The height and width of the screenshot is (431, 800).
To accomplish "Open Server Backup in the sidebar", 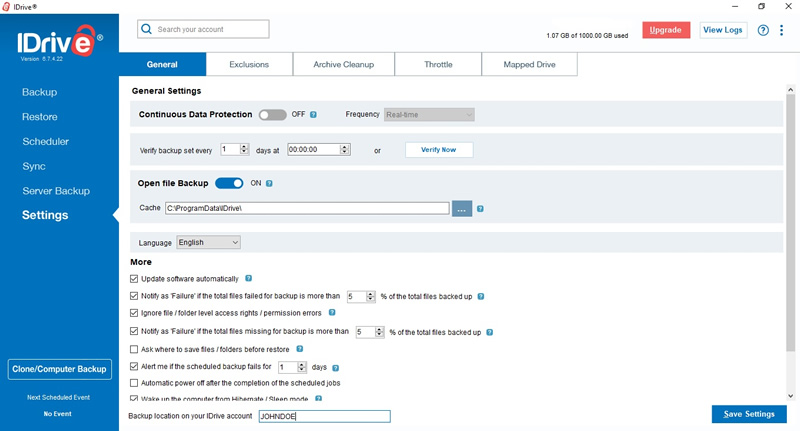I will pyautogui.click(x=56, y=191).
